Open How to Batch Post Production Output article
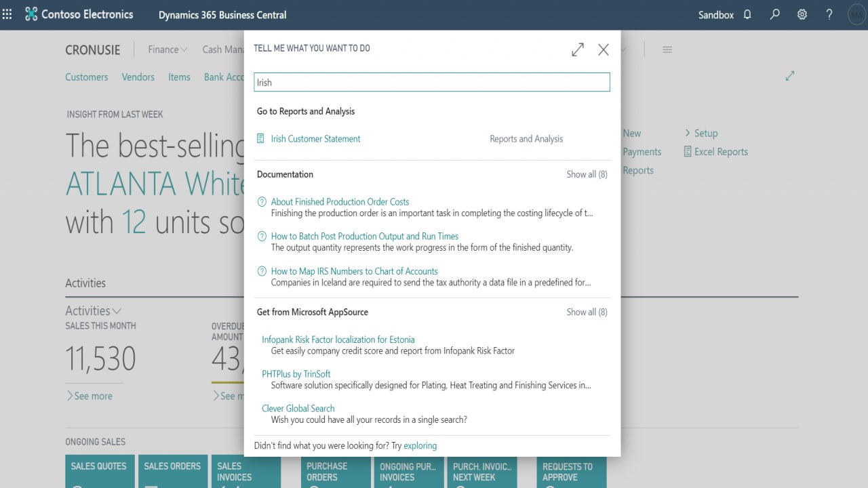This screenshot has height=488, width=868. click(365, 236)
